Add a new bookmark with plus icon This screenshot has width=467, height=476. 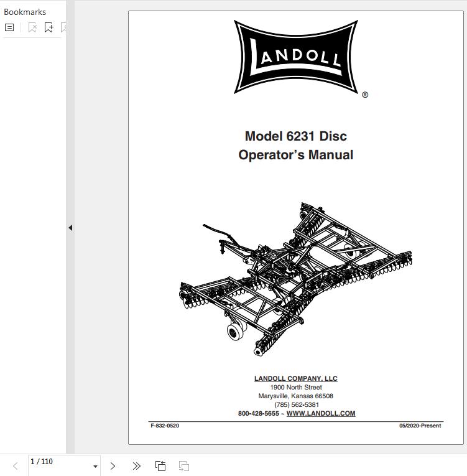click(x=49, y=27)
